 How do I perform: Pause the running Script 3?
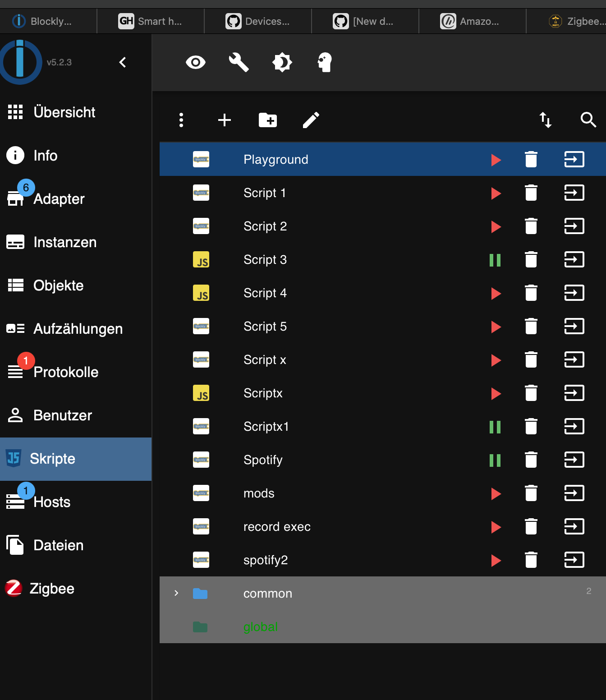click(495, 260)
